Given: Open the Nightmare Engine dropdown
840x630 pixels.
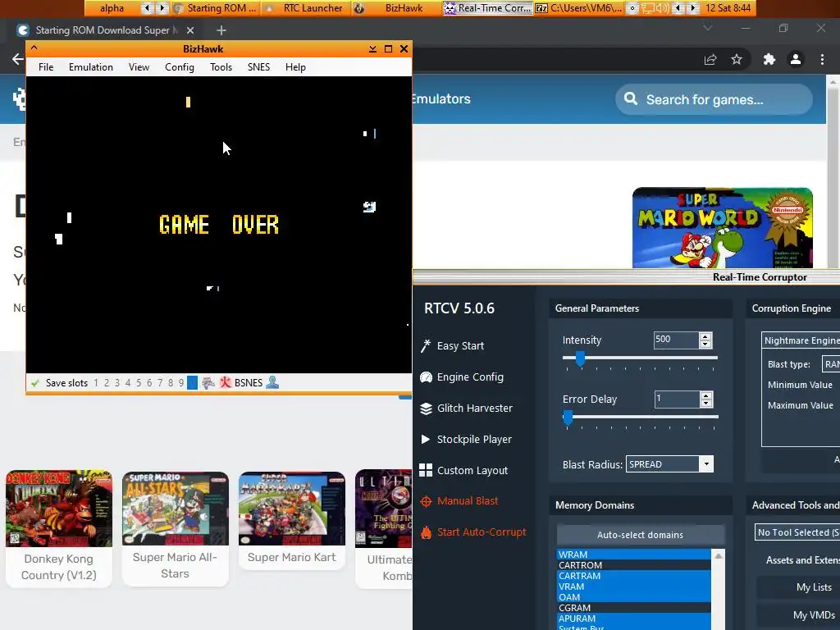Looking at the screenshot, I should (x=801, y=340).
